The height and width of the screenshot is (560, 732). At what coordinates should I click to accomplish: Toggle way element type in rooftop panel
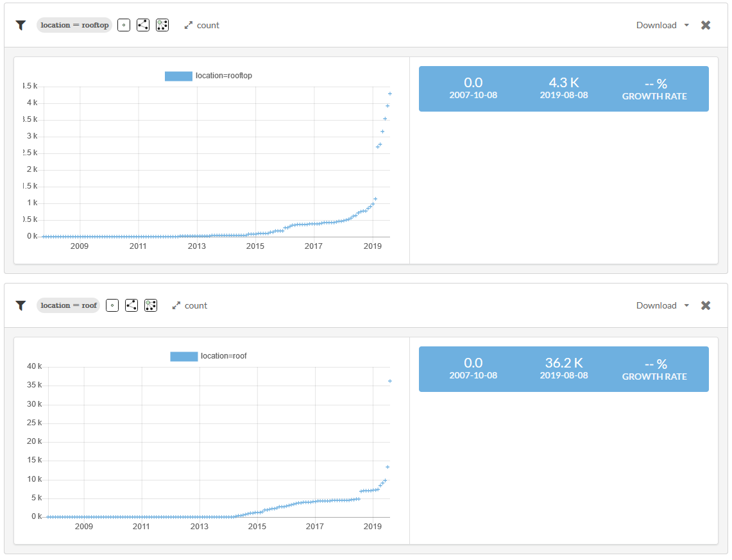click(x=143, y=26)
